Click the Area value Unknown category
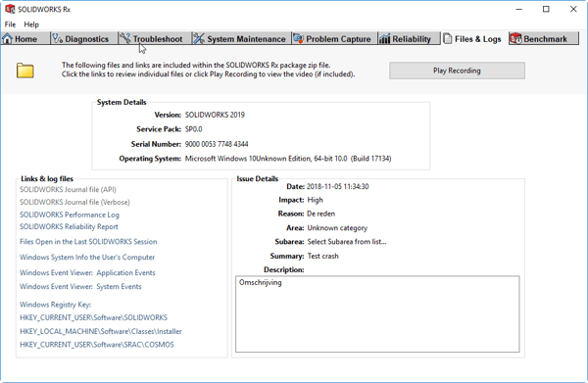Image resolution: width=588 pixels, height=383 pixels. coord(337,228)
